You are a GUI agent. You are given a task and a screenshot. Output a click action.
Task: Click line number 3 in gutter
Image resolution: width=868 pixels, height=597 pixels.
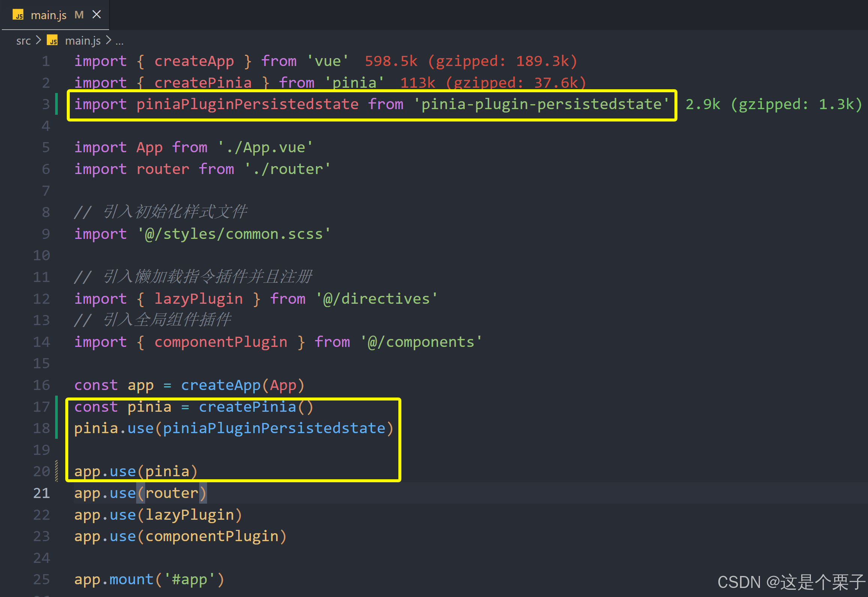pos(46,104)
